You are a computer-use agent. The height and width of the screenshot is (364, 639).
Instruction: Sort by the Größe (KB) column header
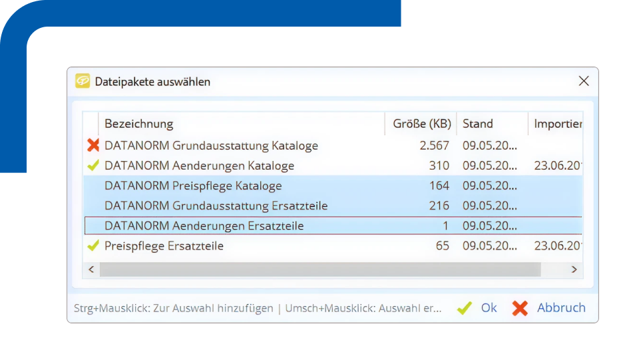421,124
